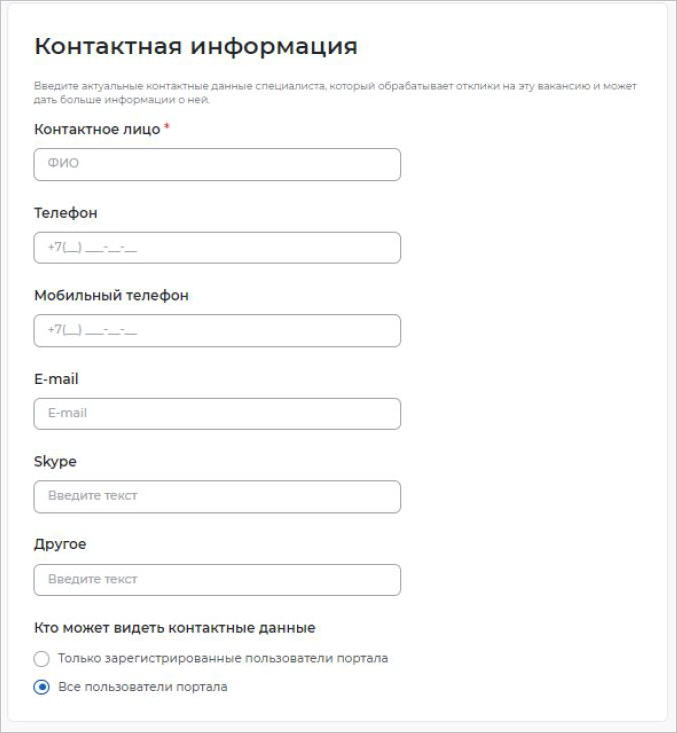Focus the Телефон number input field

tap(217, 248)
